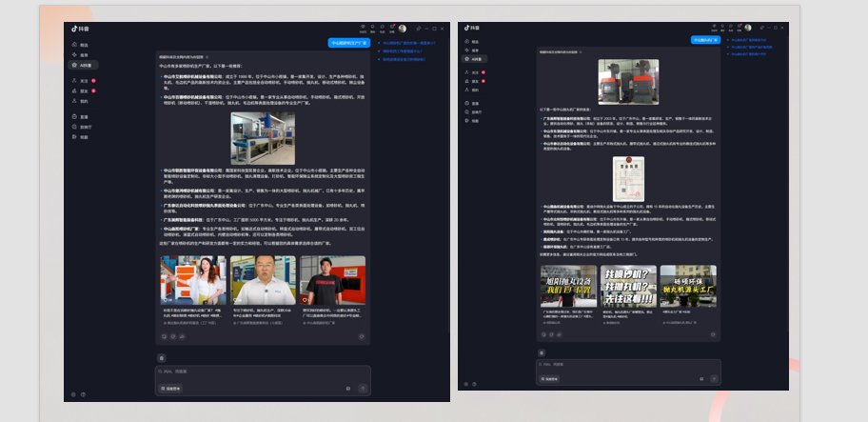The width and height of the screenshot is (868, 422).
Task: Open 精选 in right window sidebar
Action: tap(472, 42)
